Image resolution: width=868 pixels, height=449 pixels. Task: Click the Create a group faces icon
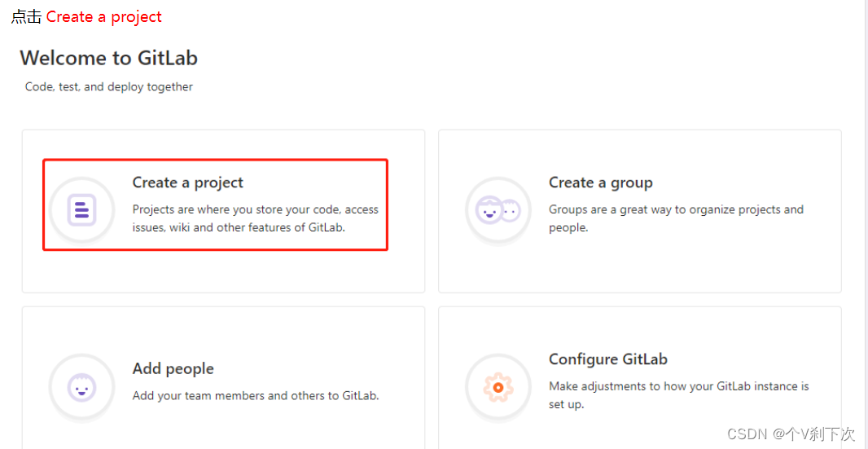(x=498, y=210)
